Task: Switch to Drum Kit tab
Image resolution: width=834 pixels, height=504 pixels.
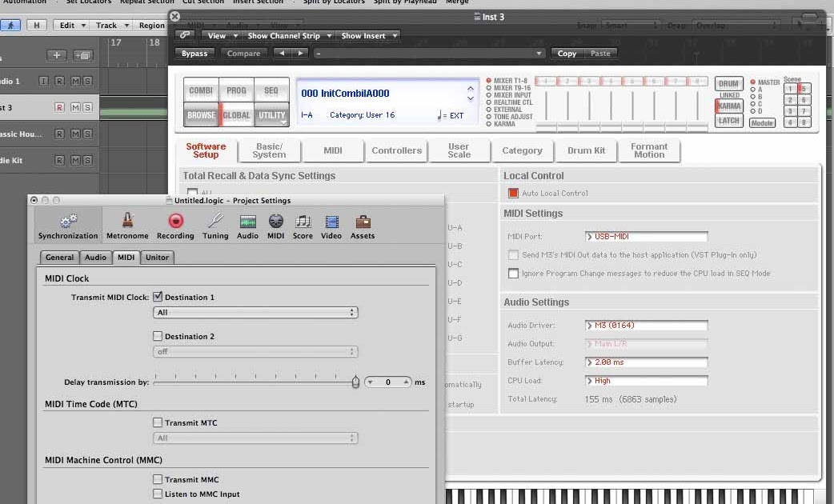Action: 586,150
